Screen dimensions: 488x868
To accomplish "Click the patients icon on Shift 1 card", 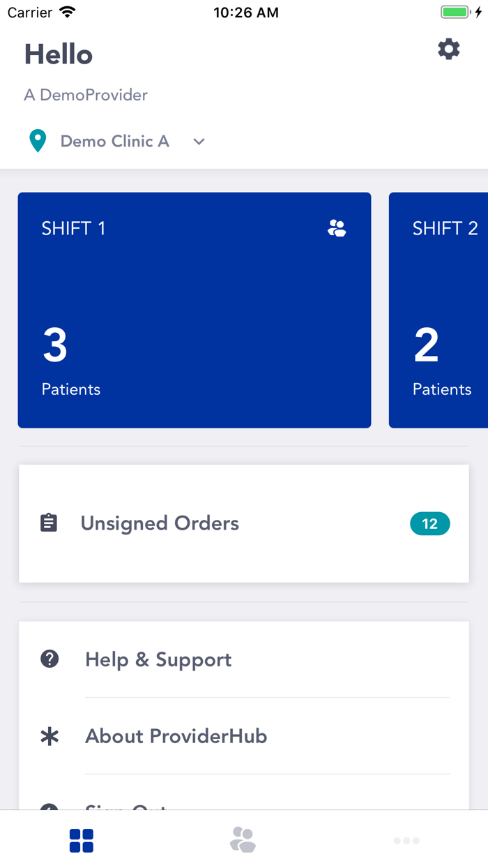I will tap(337, 227).
